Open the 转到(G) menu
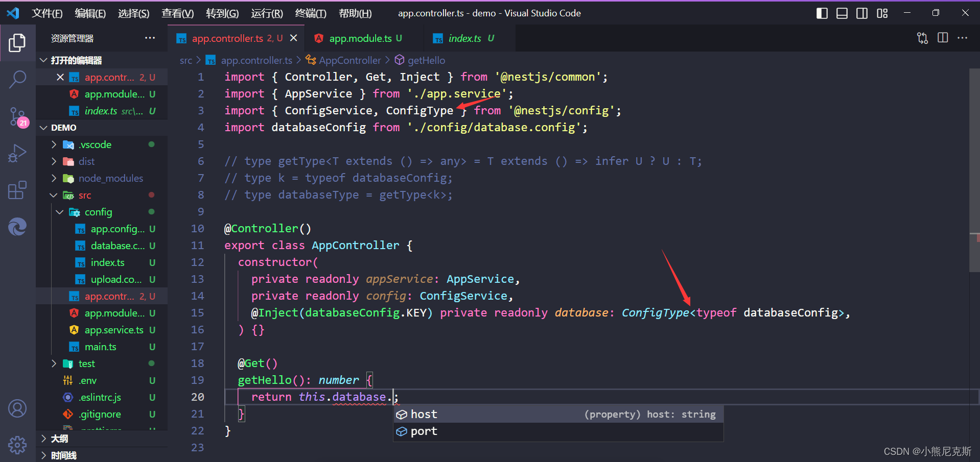The image size is (980, 462). click(x=222, y=13)
